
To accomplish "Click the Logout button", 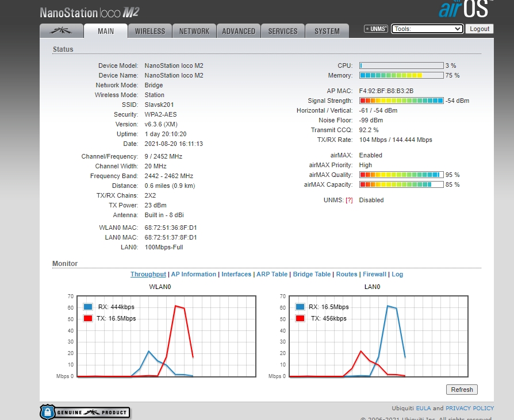I will [480, 29].
